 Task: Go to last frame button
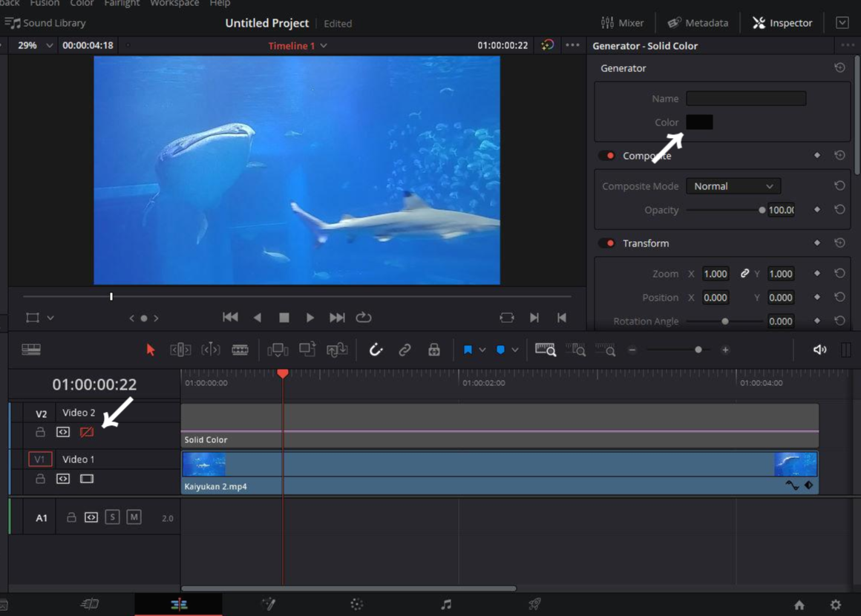337,318
